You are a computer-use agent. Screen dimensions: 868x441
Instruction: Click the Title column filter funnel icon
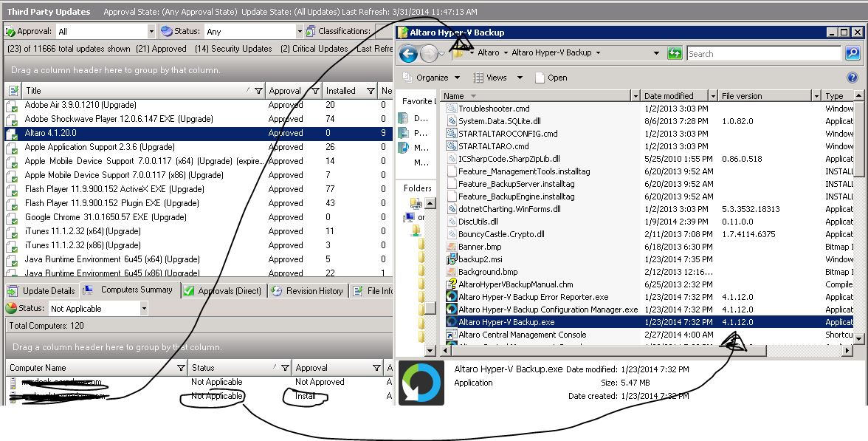click(258, 91)
